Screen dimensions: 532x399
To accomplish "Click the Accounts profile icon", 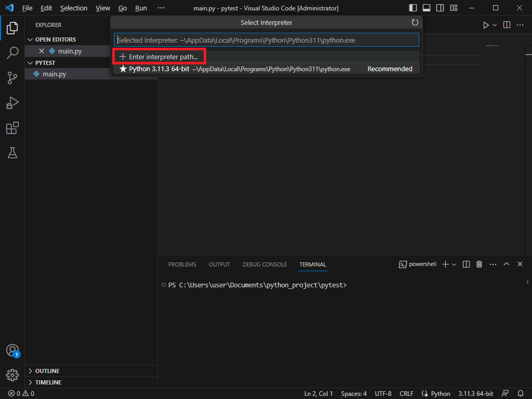I will [x=12, y=350].
